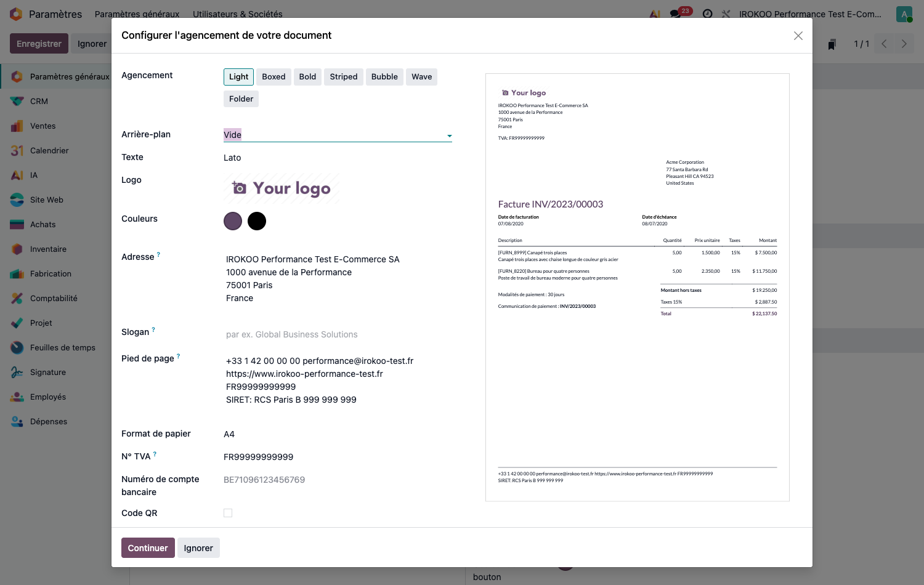Click the Odoo app logo icon
The width and height of the screenshot is (924, 585).
click(16, 14)
